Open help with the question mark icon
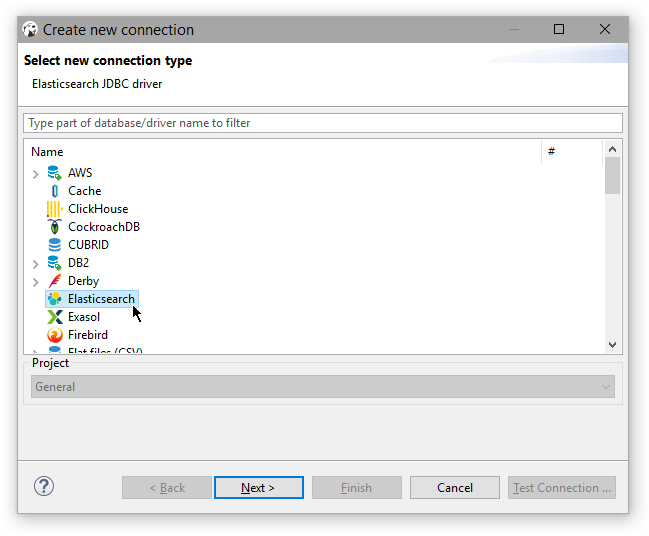The height and width of the screenshot is (536, 649). [44, 487]
